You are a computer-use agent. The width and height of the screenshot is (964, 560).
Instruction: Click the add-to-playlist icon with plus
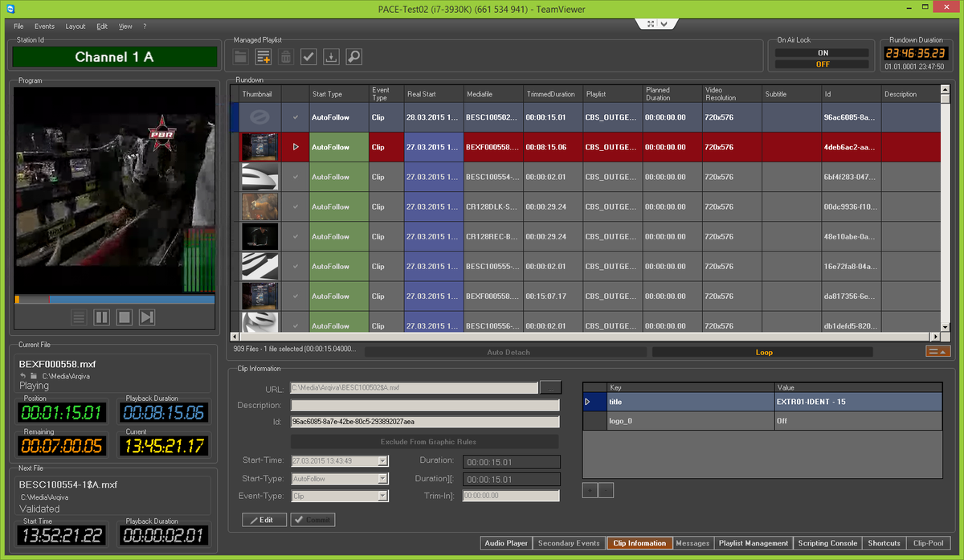[263, 56]
